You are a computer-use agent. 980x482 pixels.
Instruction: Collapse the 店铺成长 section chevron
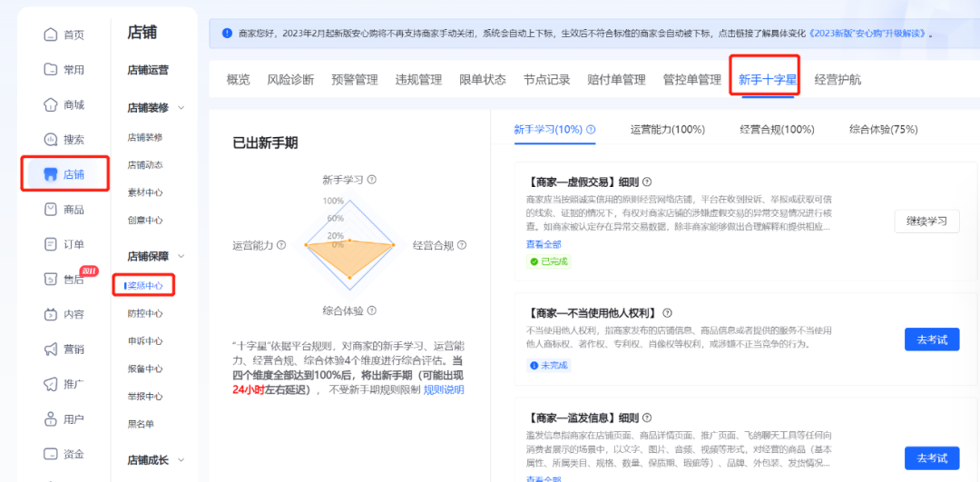tap(181, 460)
